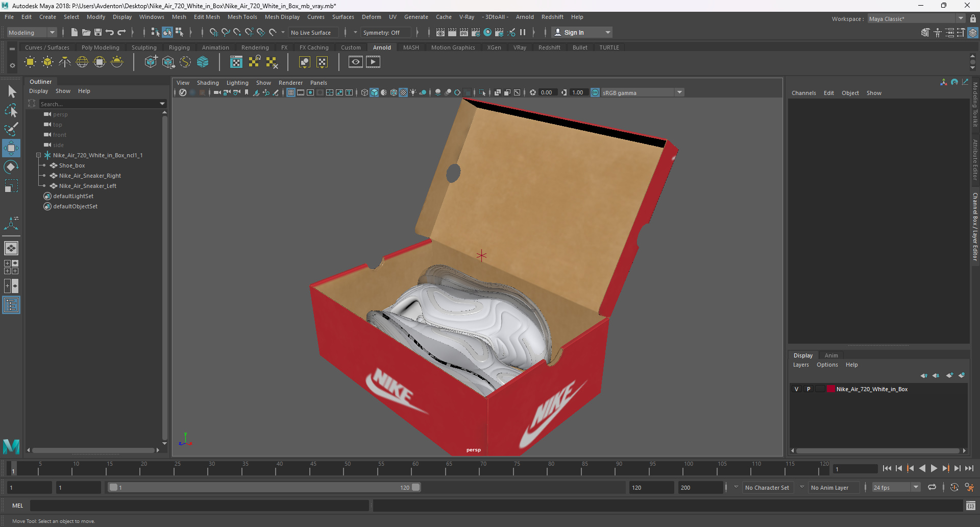Click the Undo arrow icon
980x527 pixels.
pos(110,32)
